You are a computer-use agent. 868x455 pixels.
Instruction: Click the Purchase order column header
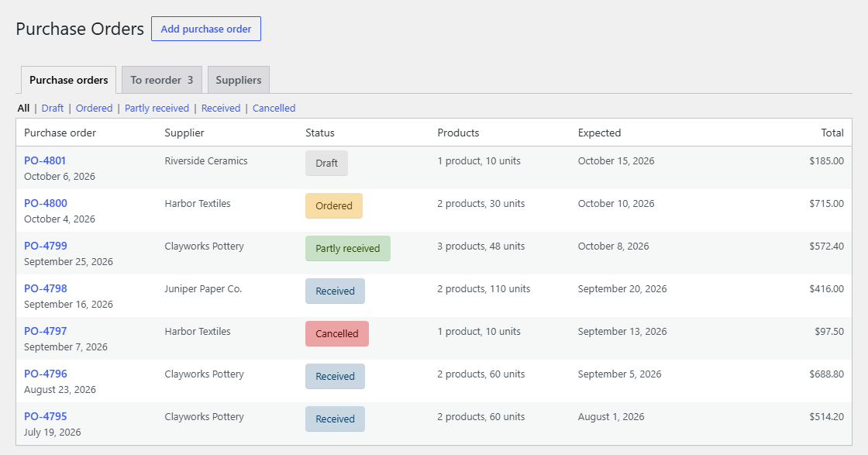point(60,133)
